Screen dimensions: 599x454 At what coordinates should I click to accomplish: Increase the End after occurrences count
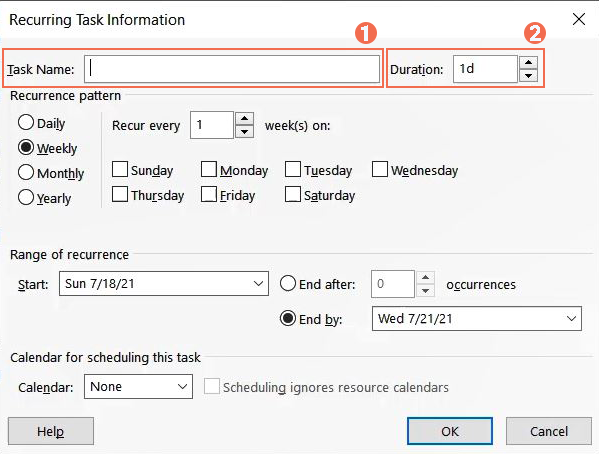click(425, 277)
